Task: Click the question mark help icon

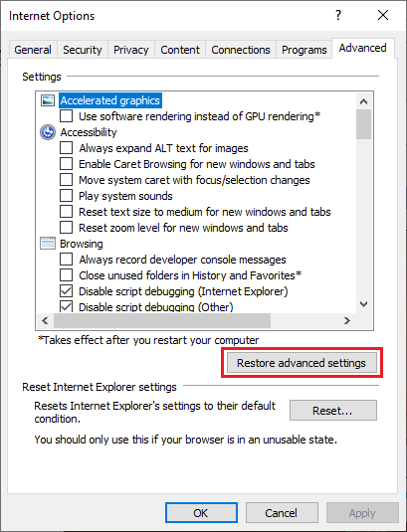Action: 338,15
